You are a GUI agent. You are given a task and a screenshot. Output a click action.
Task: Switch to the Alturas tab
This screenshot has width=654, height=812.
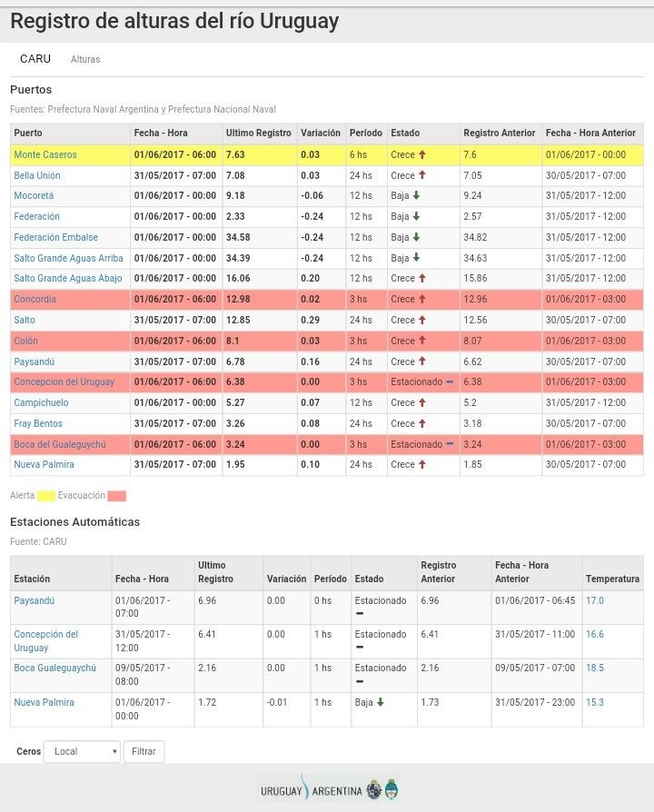click(x=85, y=60)
